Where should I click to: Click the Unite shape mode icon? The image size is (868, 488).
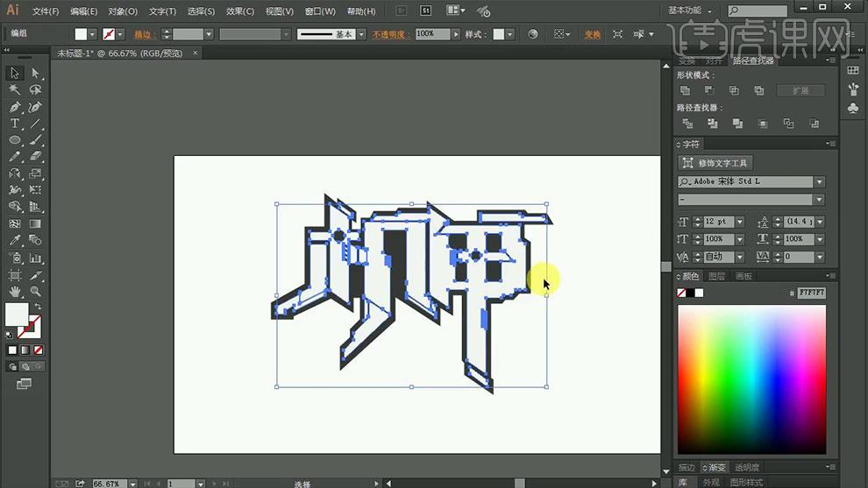coord(685,90)
